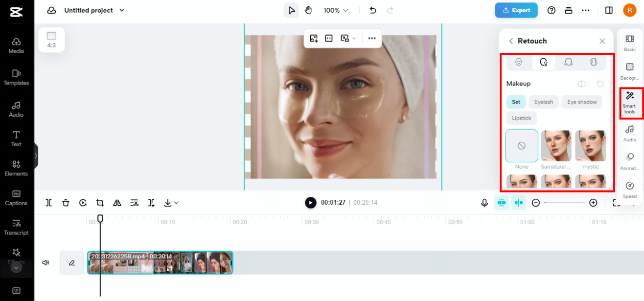Viewport: 644px width, 301px height.
Task: Mute the video track audio
Action: click(46, 262)
